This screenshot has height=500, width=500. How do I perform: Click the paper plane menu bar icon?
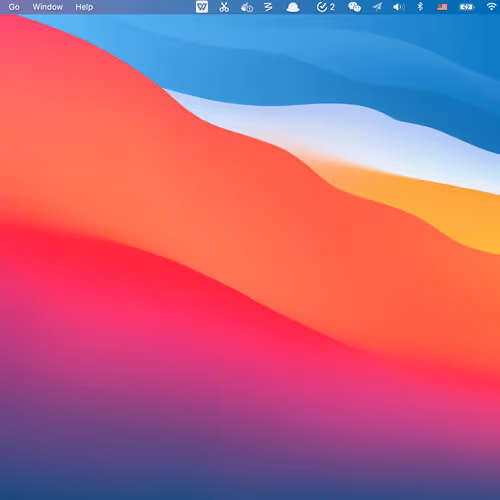click(377, 7)
